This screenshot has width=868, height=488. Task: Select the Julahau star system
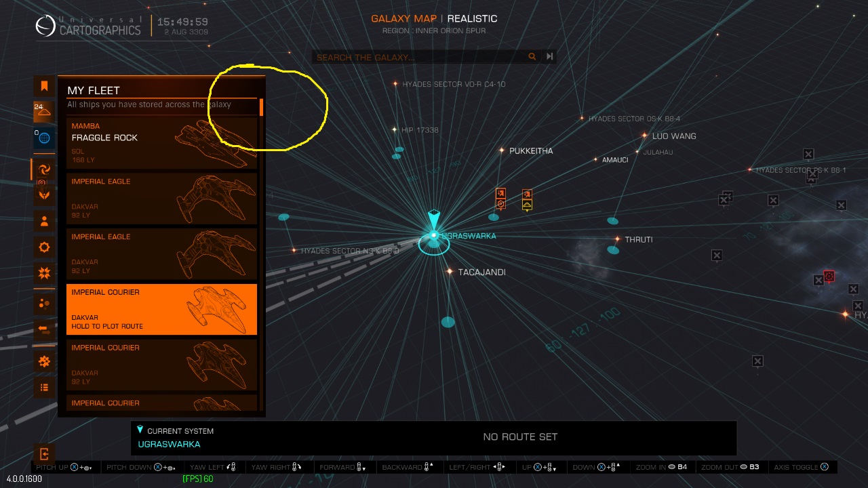653,152
